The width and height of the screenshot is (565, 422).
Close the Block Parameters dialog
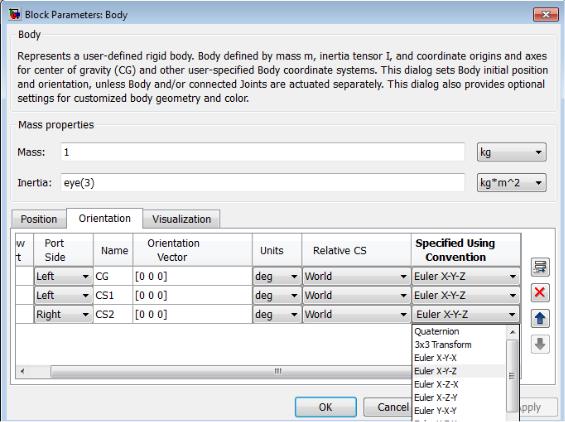point(546,15)
